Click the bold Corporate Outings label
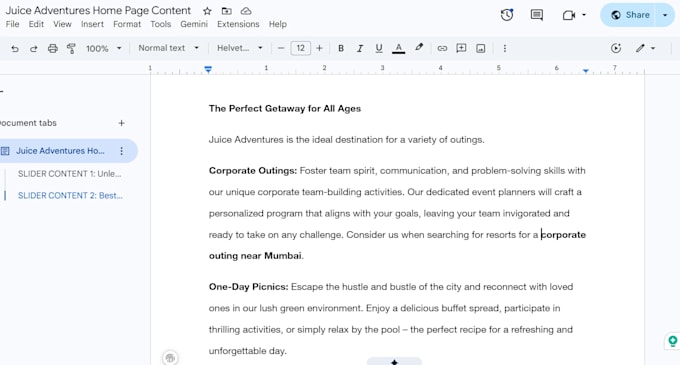 click(253, 170)
